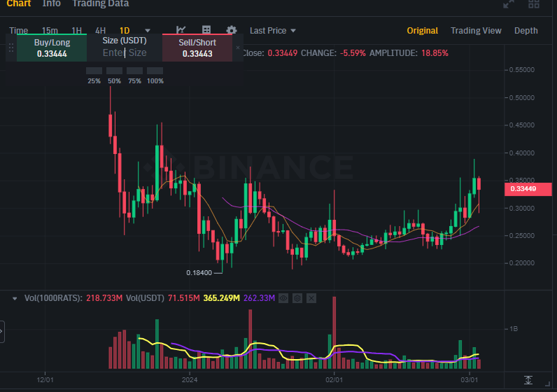Switch to the Info tab
The width and height of the screenshot is (557, 392).
52,4
